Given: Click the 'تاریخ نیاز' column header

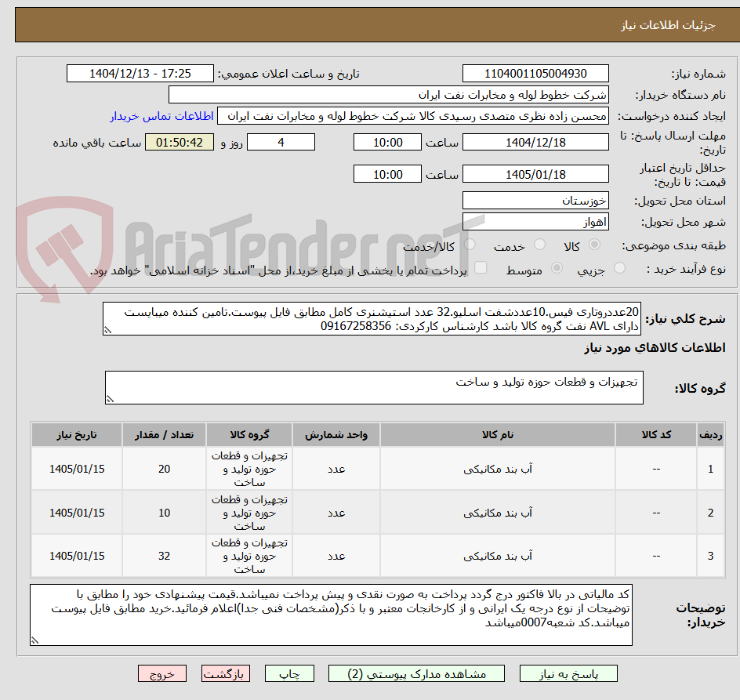Looking at the screenshot, I should pyautogui.click(x=77, y=435).
